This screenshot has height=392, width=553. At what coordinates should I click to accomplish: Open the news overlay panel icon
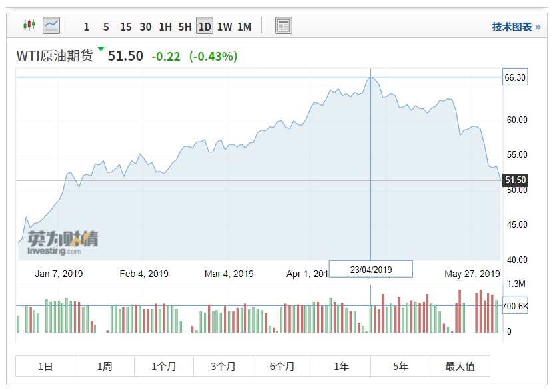(x=284, y=26)
